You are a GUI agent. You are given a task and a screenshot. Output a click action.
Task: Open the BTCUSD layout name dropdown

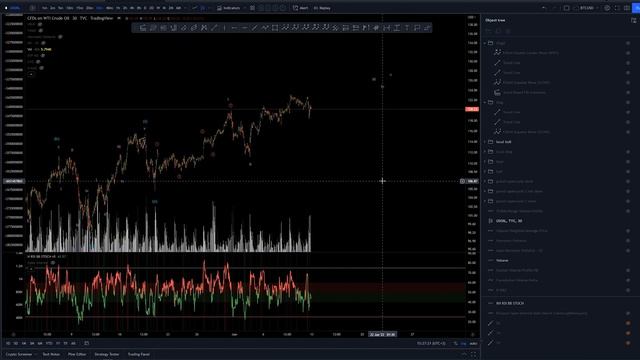coord(587,8)
